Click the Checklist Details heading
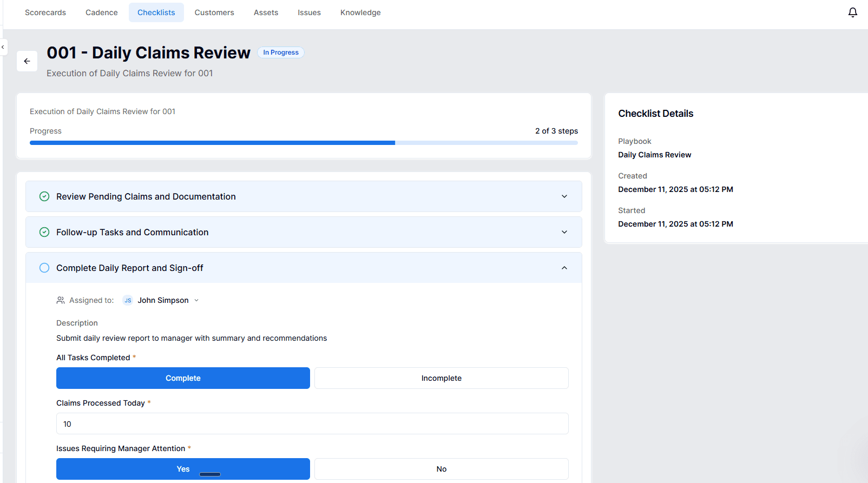Image resolution: width=868 pixels, height=483 pixels. (x=656, y=114)
